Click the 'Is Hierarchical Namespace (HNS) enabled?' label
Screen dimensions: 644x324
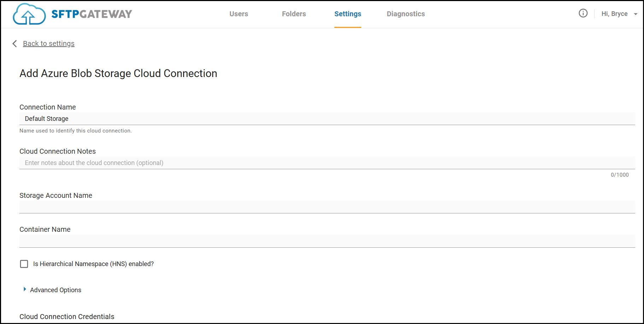click(x=93, y=264)
